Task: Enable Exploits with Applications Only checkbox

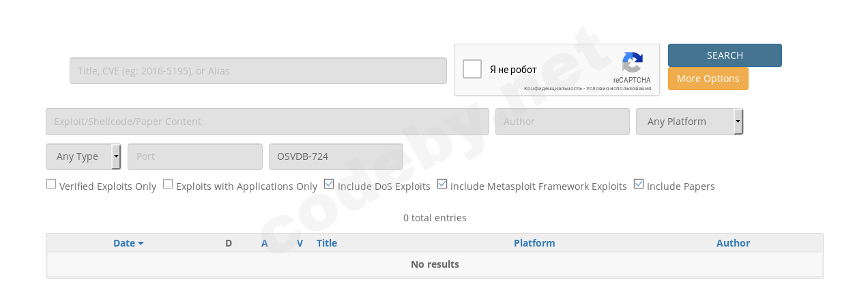Action: (168, 184)
